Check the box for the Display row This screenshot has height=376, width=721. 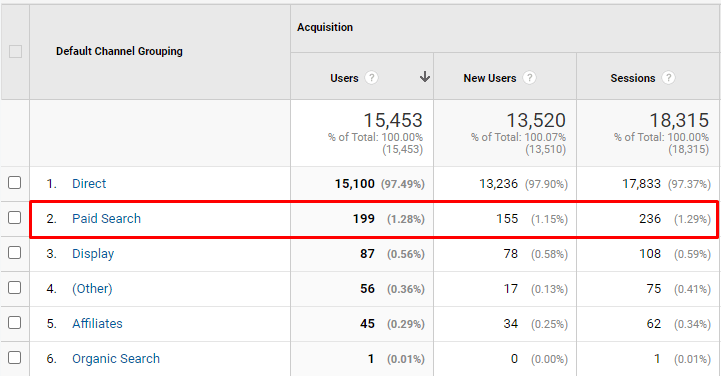[15, 252]
